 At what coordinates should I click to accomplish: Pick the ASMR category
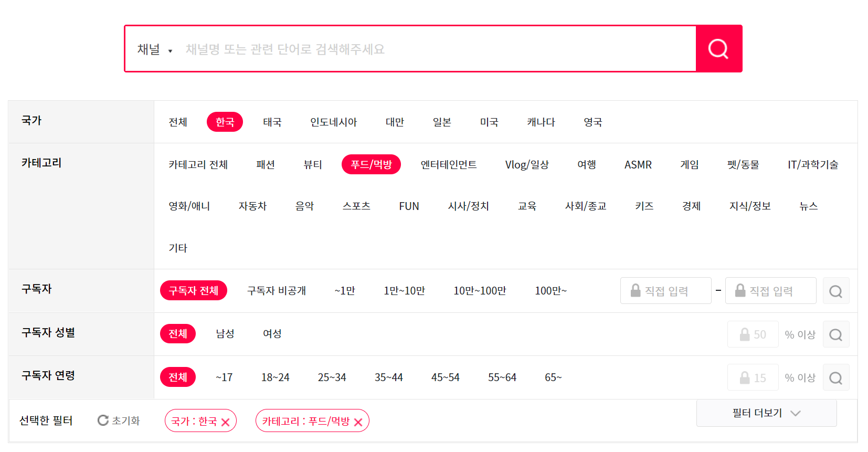click(x=638, y=164)
